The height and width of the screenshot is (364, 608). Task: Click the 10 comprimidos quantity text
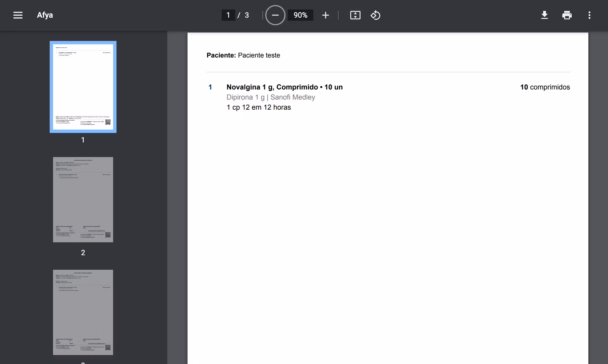[x=545, y=87]
